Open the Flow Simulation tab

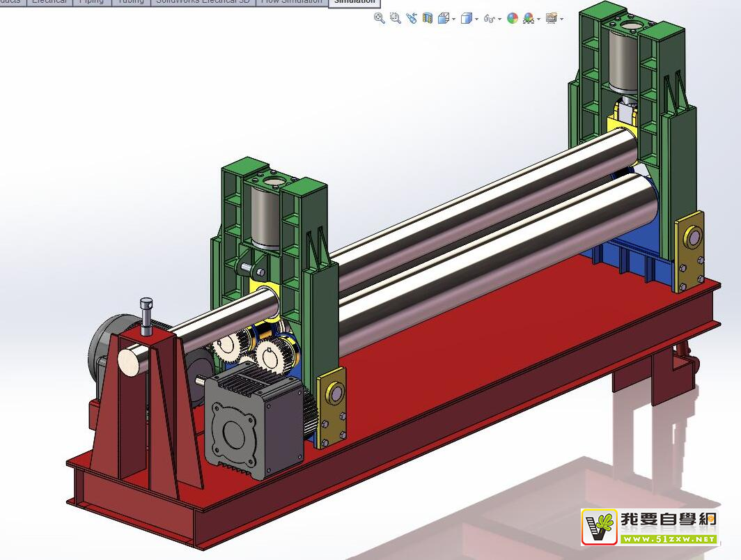tap(291, 2)
